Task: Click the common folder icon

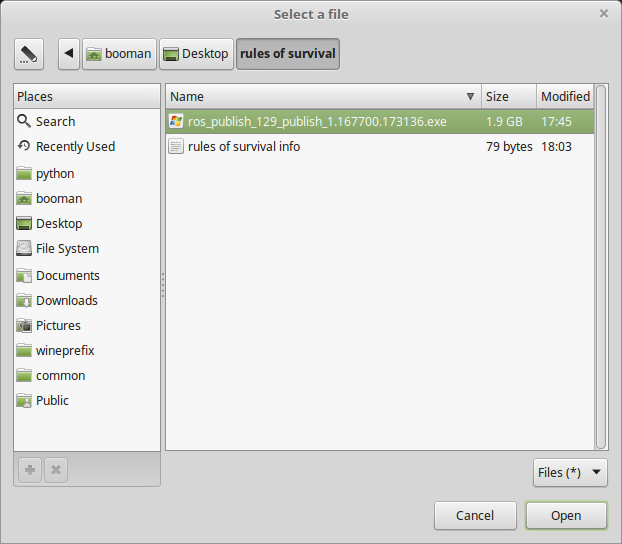Action: pos(24,375)
